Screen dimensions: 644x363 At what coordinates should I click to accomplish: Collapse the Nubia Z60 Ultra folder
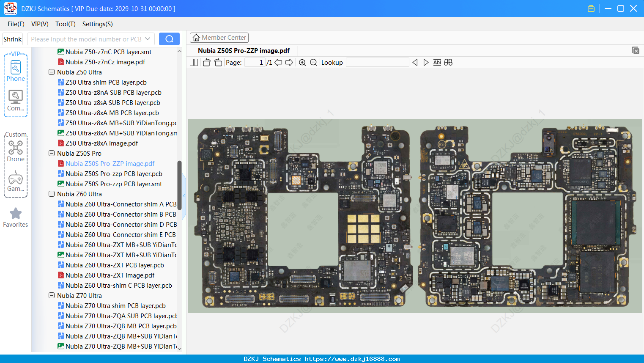[x=52, y=194]
